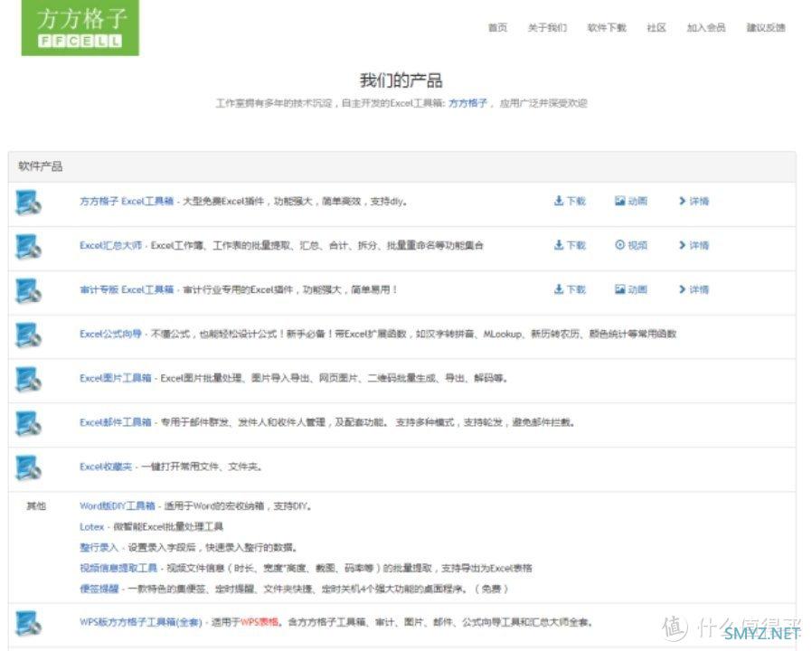This screenshot has height=651, width=812.
Task: Click product icon for 审计专版 Excel工具箱
Action: [x=28, y=291]
